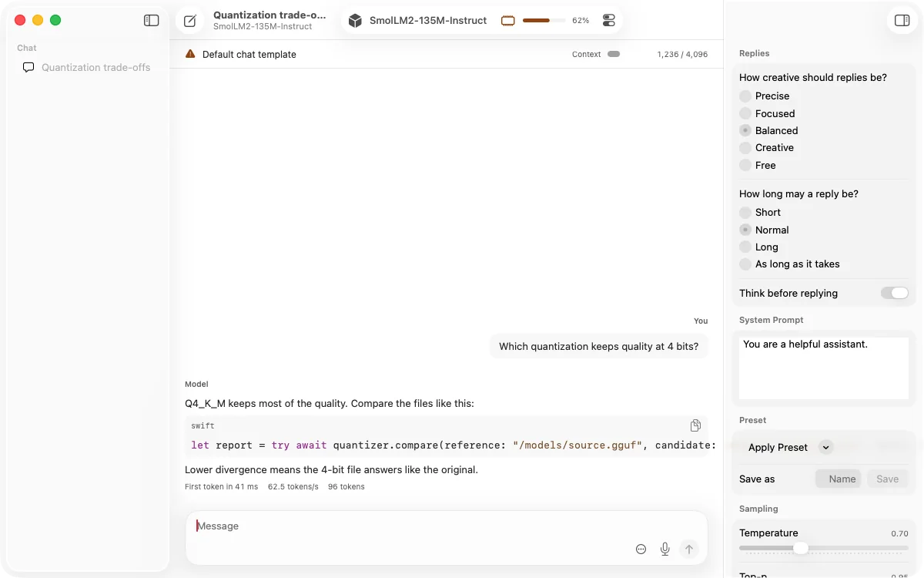Click the chat title in the toolbar
The image size is (924, 578).
[269, 15]
